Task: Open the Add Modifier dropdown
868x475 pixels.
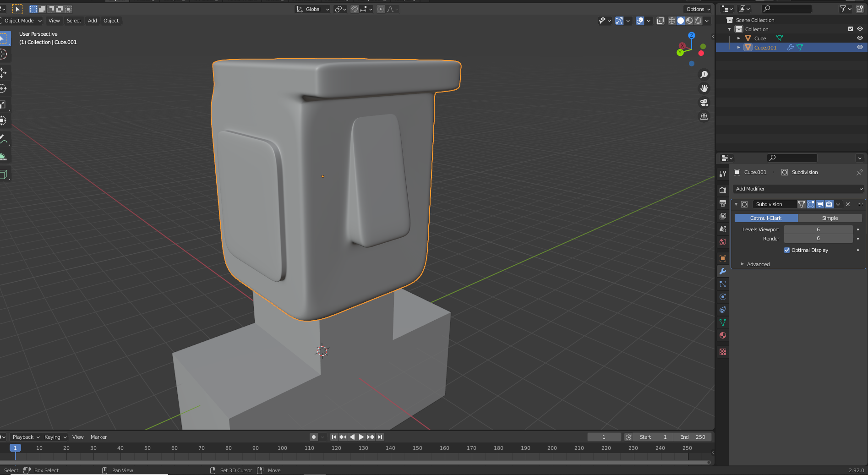Action: [x=798, y=189]
